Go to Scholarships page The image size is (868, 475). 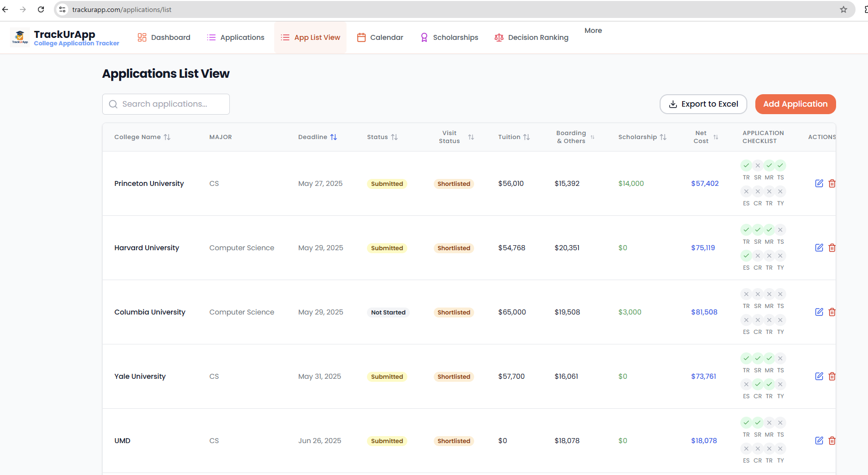449,37
